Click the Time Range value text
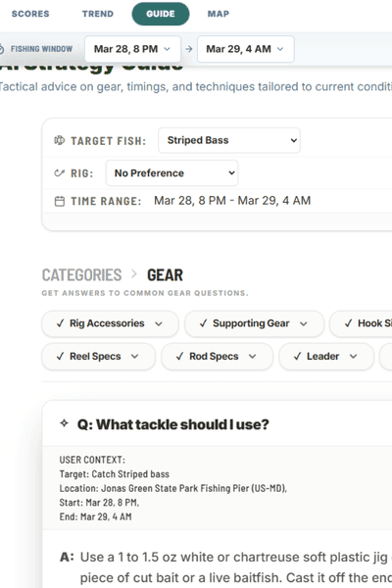The height and width of the screenshot is (588, 392). 232,201
